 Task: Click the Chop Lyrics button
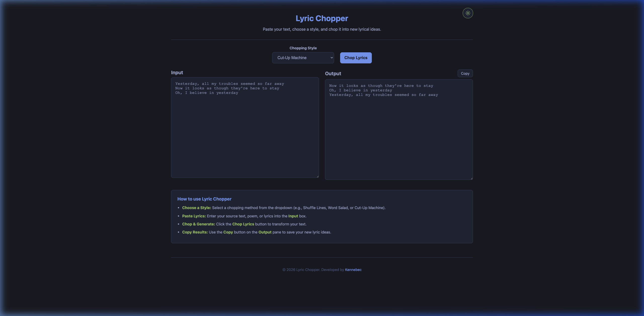point(356,58)
